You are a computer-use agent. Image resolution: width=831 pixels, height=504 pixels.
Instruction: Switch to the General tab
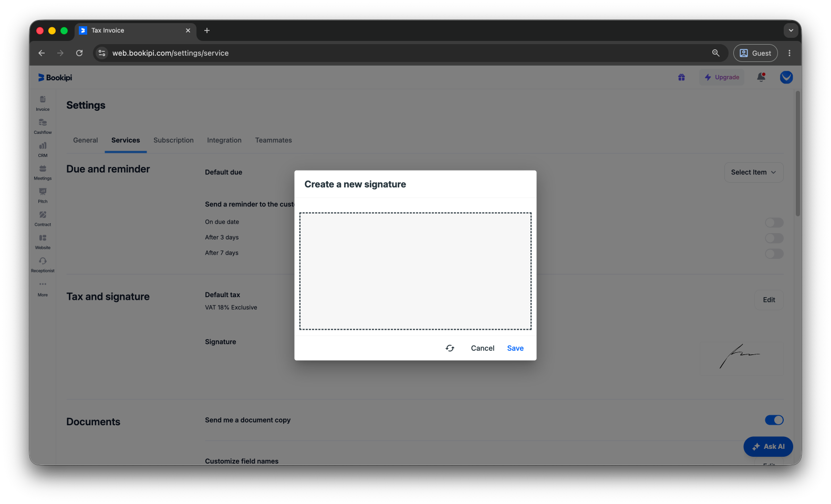[86, 140]
